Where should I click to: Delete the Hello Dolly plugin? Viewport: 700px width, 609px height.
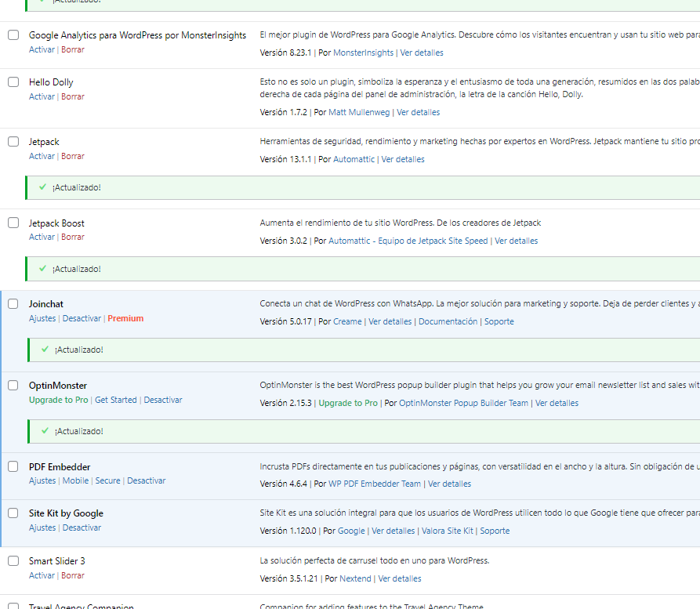pyautogui.click(x=73, y=96)
